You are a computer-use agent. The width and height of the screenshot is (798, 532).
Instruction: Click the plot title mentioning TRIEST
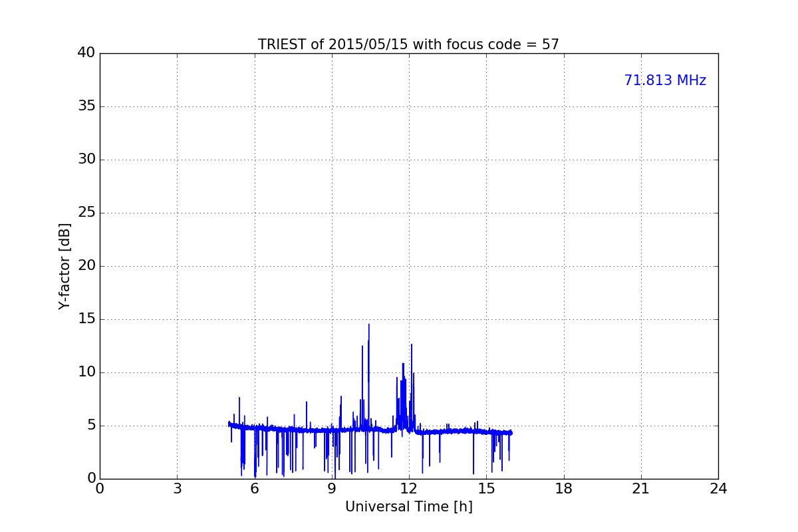tap(408, 45)
